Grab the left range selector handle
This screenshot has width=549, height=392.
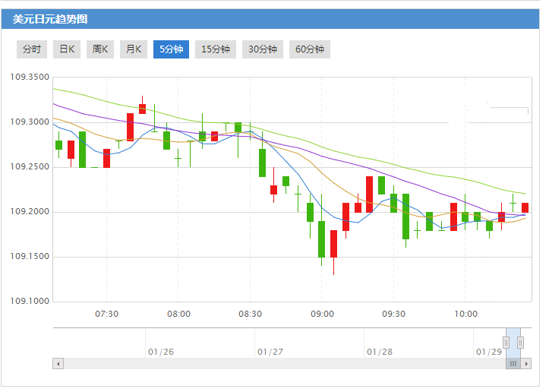506,343
